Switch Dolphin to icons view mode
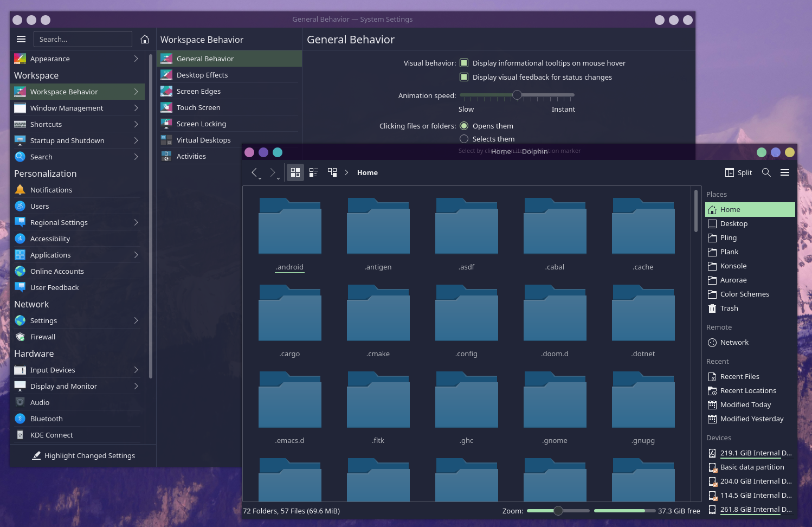 pyautogui.click(x=295, y=172)
